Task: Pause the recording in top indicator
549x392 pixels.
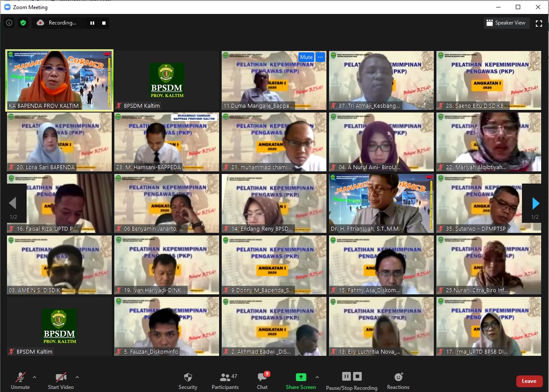Action: (92, 23)
